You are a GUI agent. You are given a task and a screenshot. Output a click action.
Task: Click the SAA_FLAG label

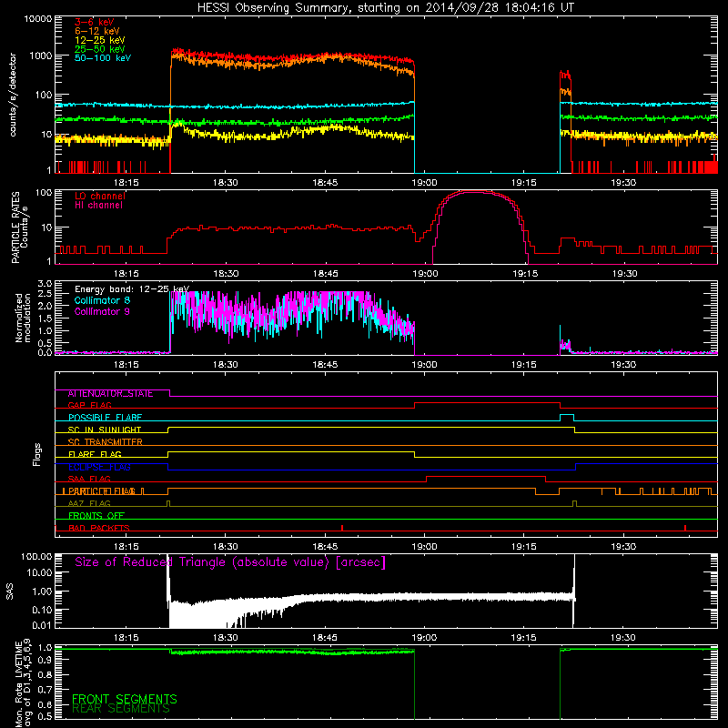point(89,479)
